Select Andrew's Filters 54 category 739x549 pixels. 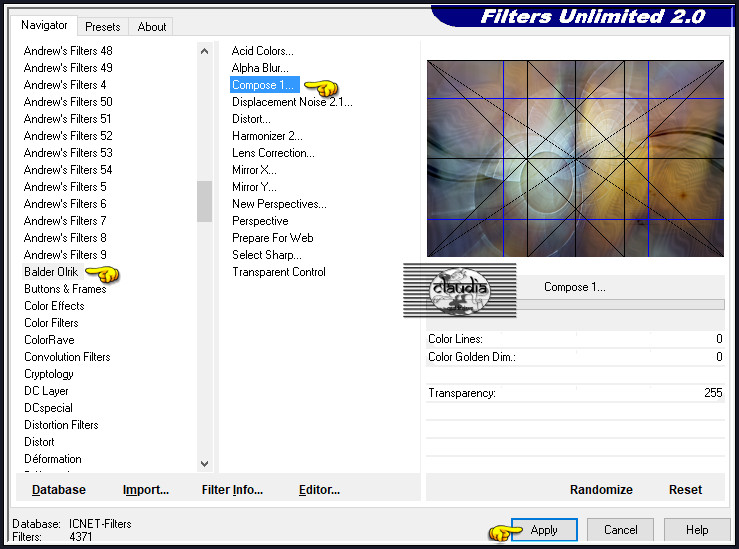point(68,170)
